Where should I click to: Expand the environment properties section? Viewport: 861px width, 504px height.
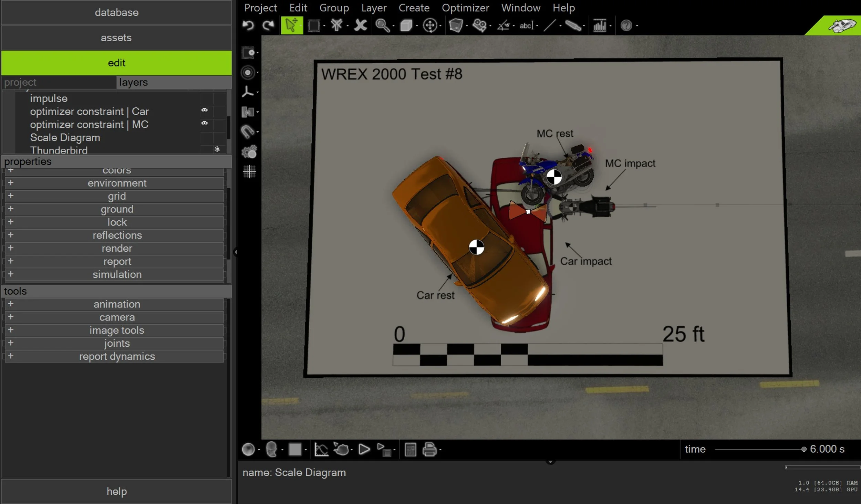tap(11, 183)
